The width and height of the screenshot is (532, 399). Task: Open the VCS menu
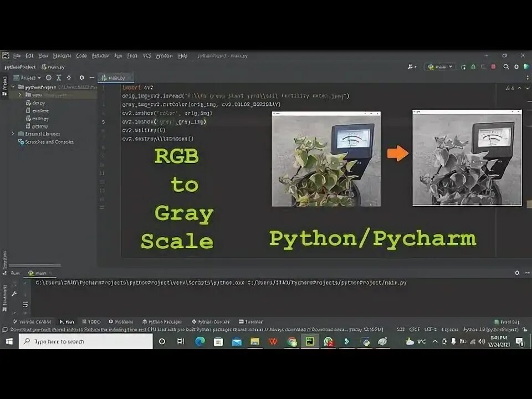[147, 55]
